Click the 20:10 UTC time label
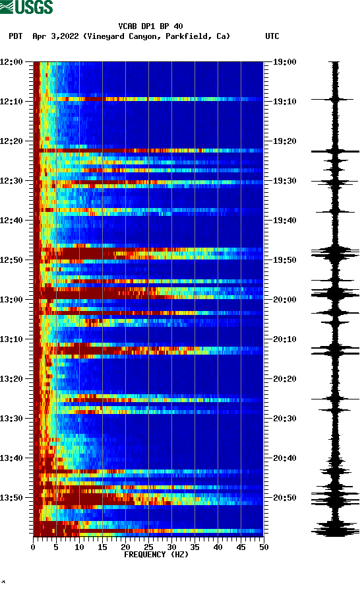 tap(284, 339)
